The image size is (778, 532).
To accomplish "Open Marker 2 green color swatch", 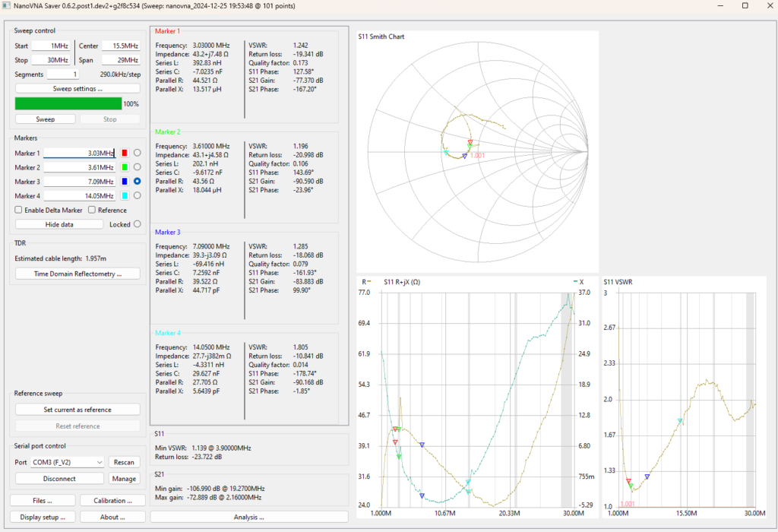I will pos(125,167).
